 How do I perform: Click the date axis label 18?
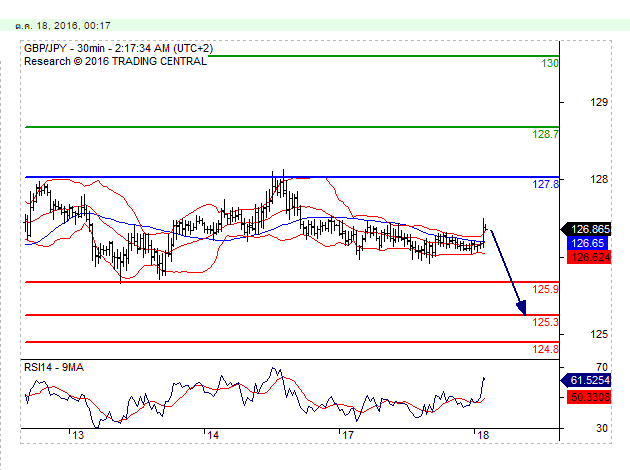pos(483,435)
